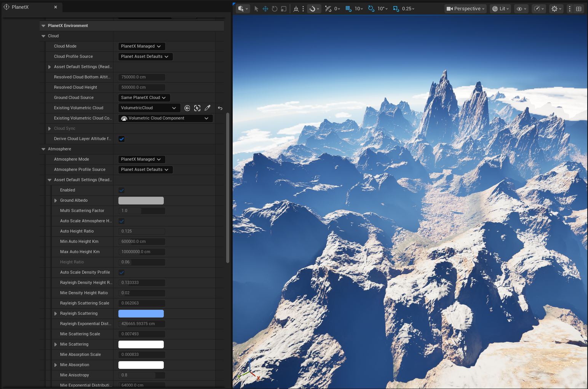Open grid snap size 10 dropdown
The width and height of the screenshot is (588, 389).
[x=359, y=9]
